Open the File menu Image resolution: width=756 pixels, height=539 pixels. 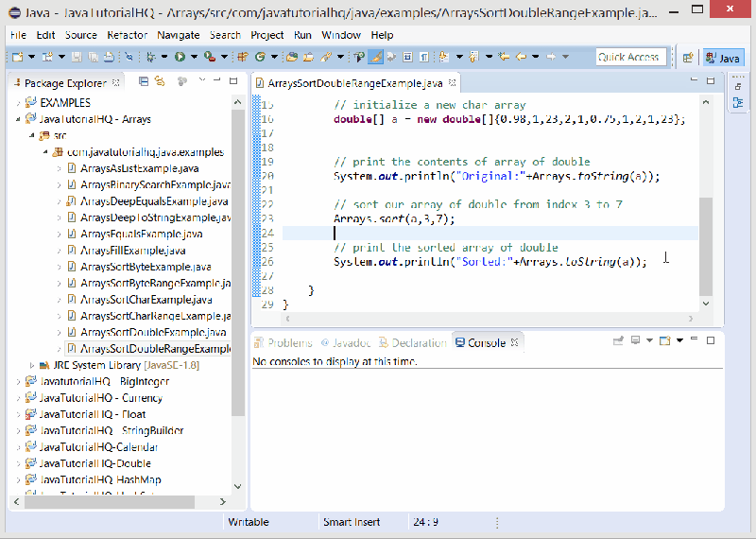coord(18,35)
